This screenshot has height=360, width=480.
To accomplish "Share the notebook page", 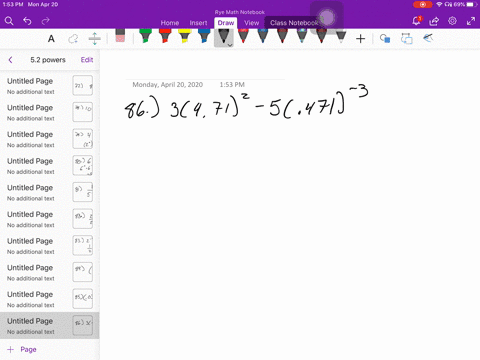I will [434, 21].
